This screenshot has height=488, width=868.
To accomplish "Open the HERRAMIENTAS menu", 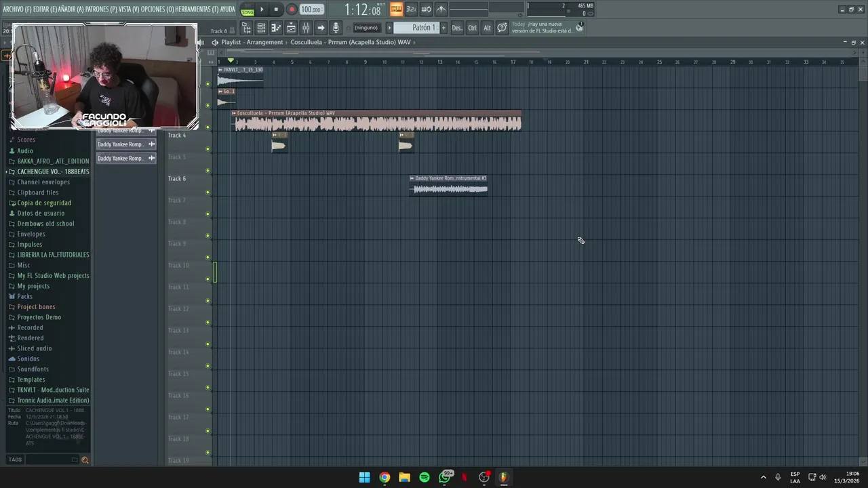I will [x=196, y=9].
